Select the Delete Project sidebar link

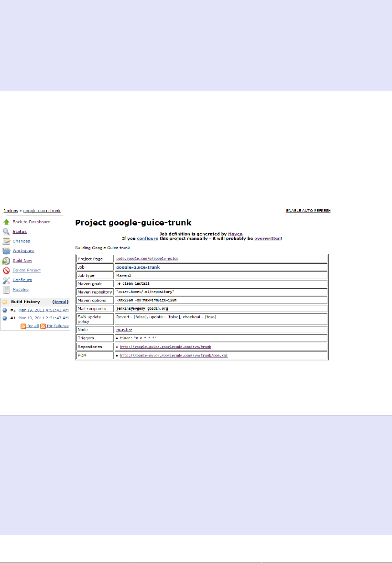coord(27,271)
